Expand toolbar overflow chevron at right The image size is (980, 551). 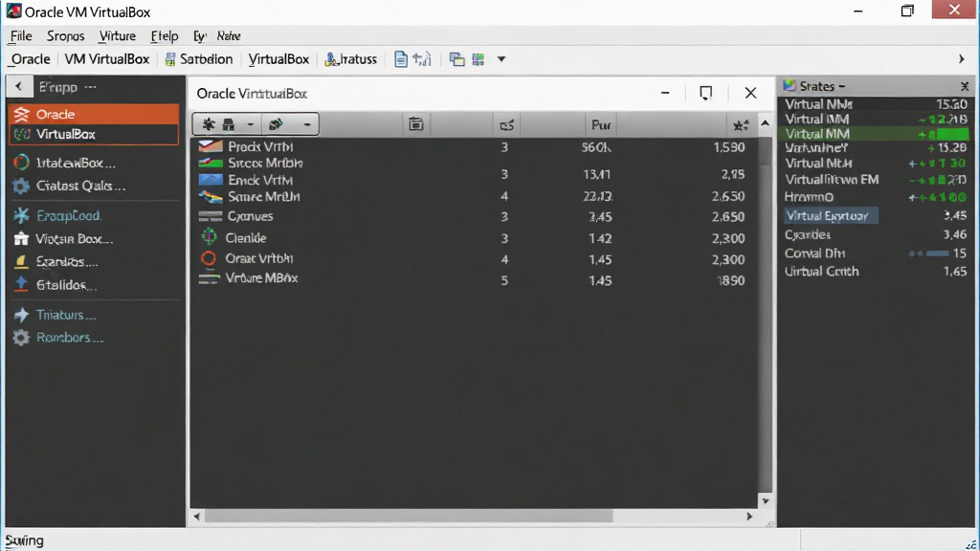coord(961,59)
